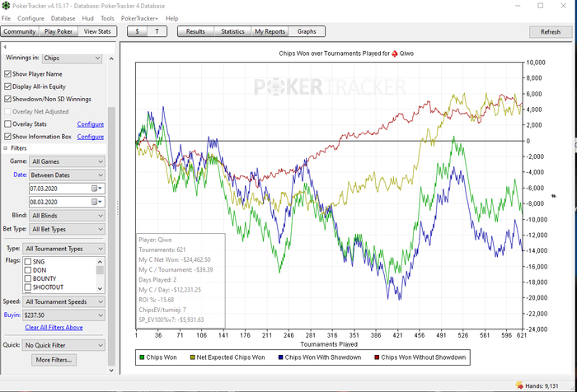577x392 pixels.
Task: Click the Hands: 9,131 status text
Action: [542, 386]
